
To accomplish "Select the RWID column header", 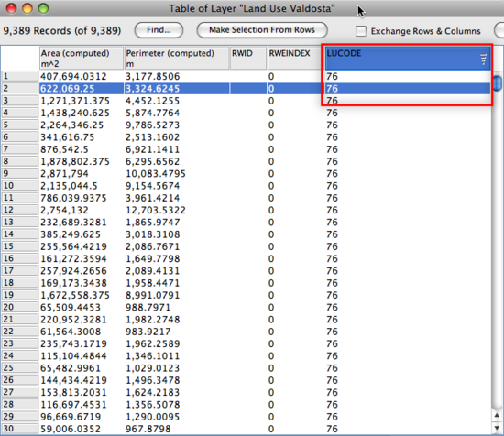I will click(x=248, y=58).
